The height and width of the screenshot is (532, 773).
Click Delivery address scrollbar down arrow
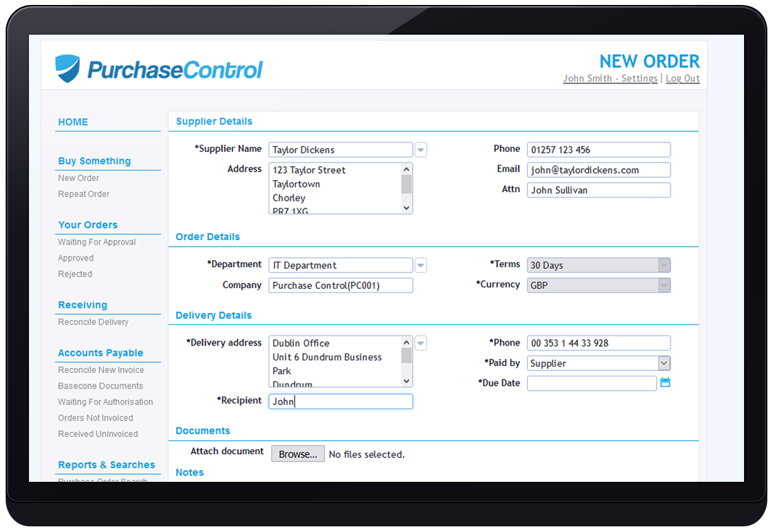pyautogui.click(x=407, y=381)
